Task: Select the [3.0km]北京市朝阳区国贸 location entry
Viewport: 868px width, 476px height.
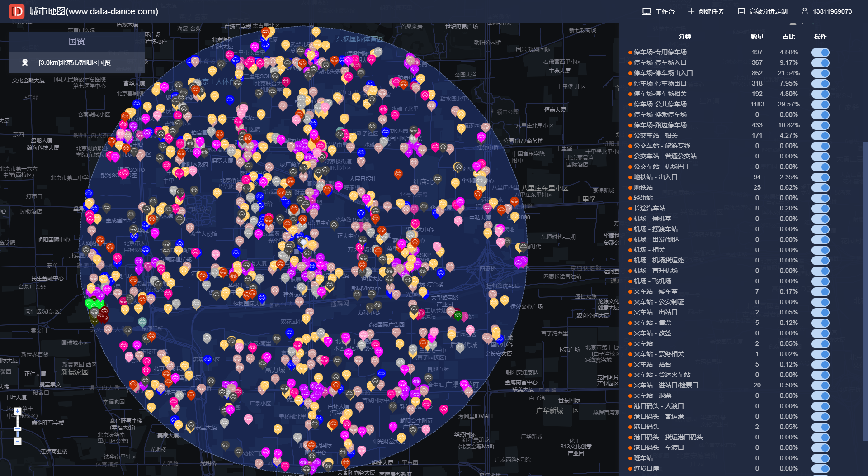Action: [x=77, y=62]
